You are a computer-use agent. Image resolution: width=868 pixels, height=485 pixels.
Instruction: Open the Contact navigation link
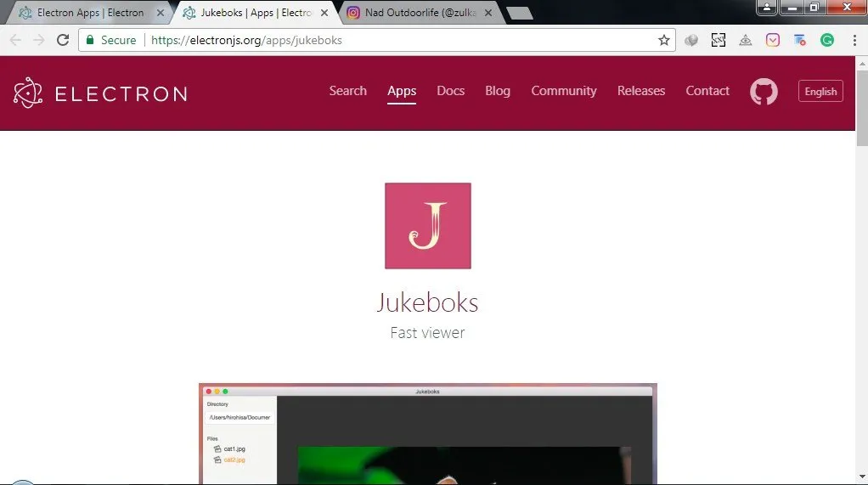(707, 91)
